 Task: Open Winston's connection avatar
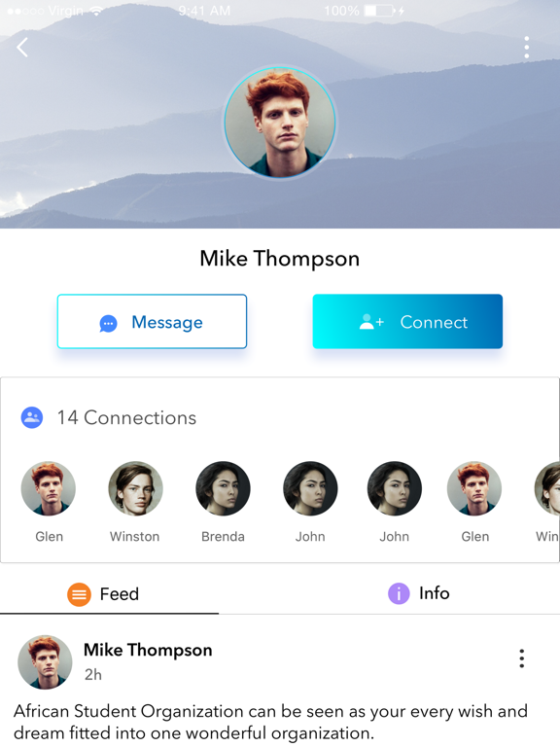pyautogui.click(x=135, y=488)
